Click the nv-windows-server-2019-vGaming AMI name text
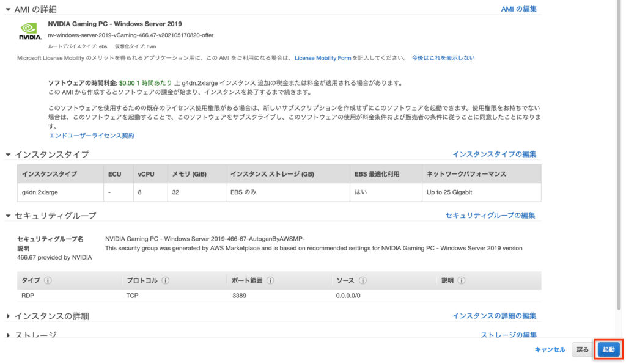 pos(131,35)
